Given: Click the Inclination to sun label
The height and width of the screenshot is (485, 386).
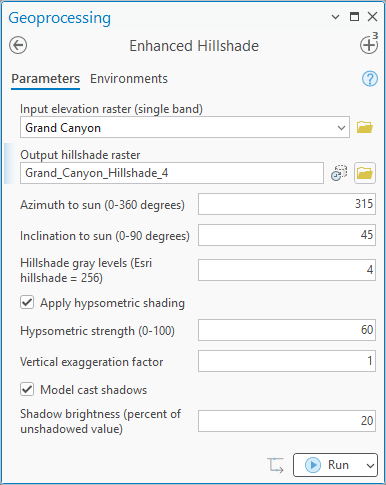Looking at the screenshot, I should coord(105,236).
